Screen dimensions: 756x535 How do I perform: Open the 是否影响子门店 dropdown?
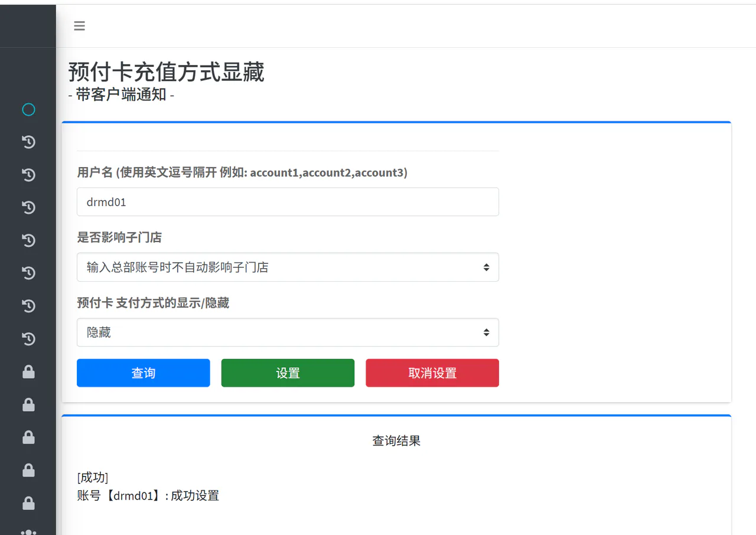(288, 267)
